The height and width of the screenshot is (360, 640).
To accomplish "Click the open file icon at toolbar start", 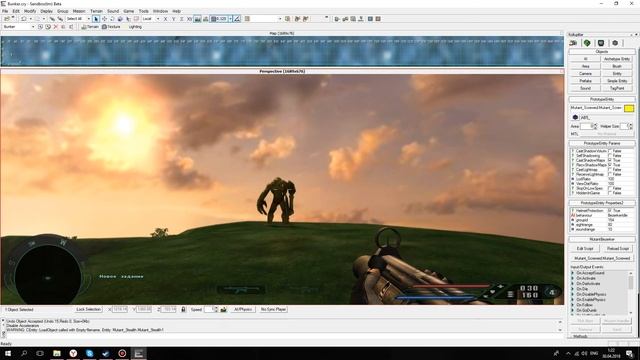I will tap(7, 19).
